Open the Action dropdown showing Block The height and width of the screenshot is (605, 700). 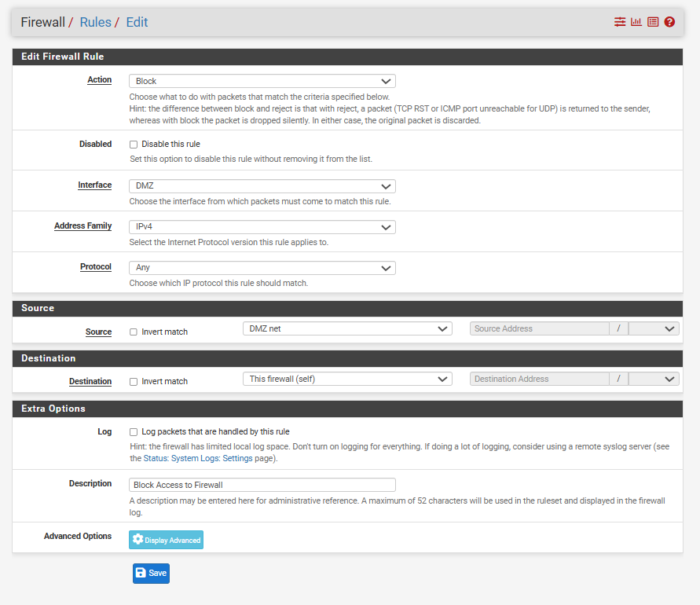coord(262,81)
